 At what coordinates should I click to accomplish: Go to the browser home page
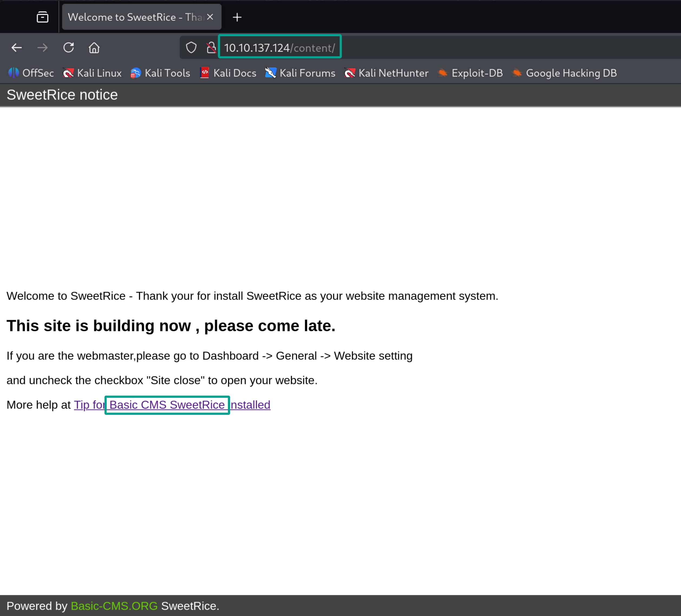94,48
